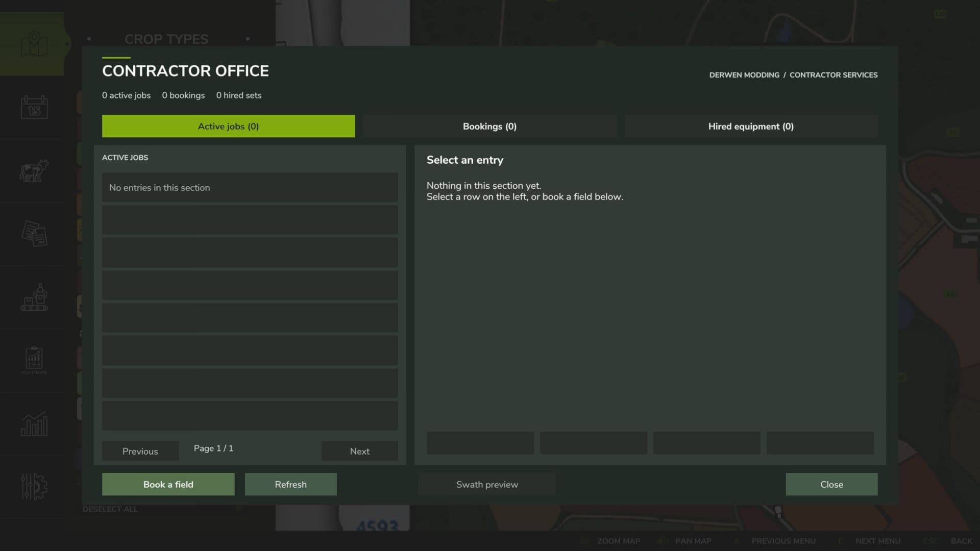Open the contracts documents icon
The width and height of the screenshot is (980, 551).
click(x=34, y=234)
